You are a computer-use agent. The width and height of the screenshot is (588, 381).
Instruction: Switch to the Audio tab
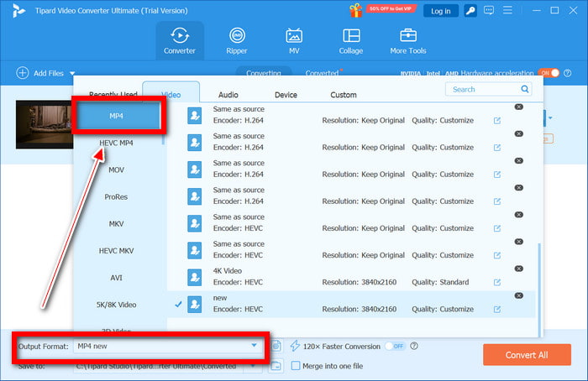coord(228,95)
